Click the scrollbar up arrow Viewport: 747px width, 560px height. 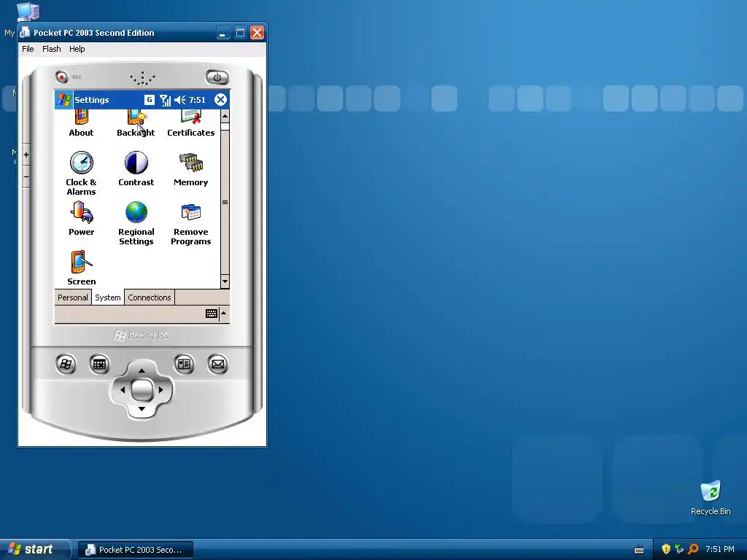pos(225,116)
